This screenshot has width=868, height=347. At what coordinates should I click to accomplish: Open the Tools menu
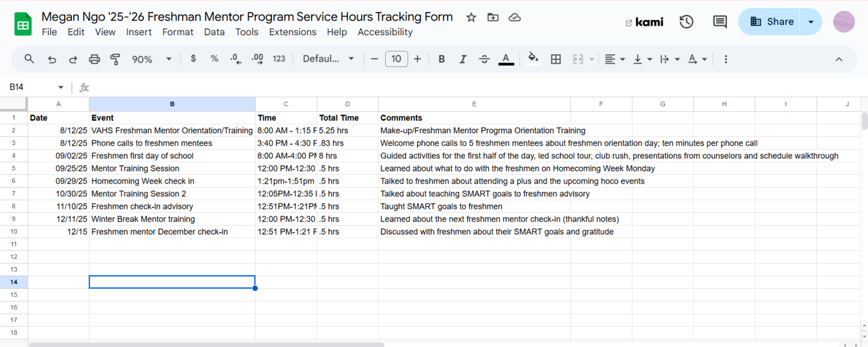pos(247,32)
